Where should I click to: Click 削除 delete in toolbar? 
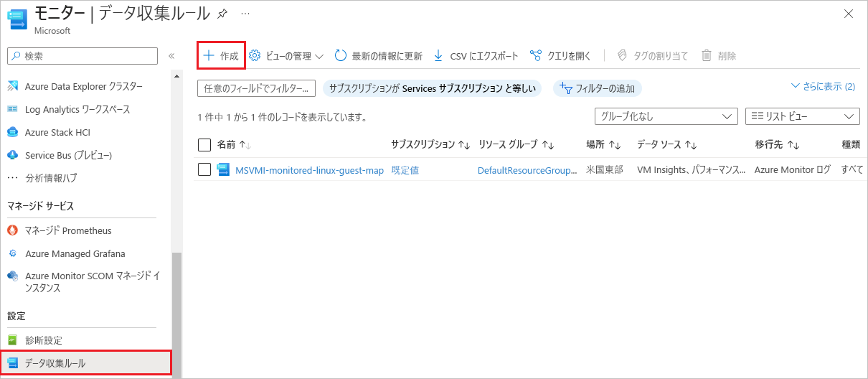tap(719, 56)
